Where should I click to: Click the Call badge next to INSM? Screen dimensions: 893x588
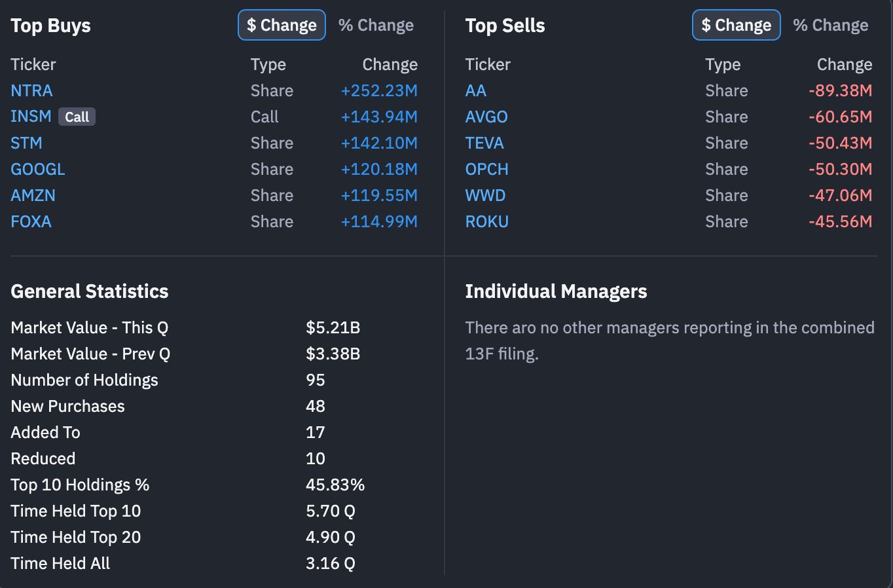click(x=77, y=117)
